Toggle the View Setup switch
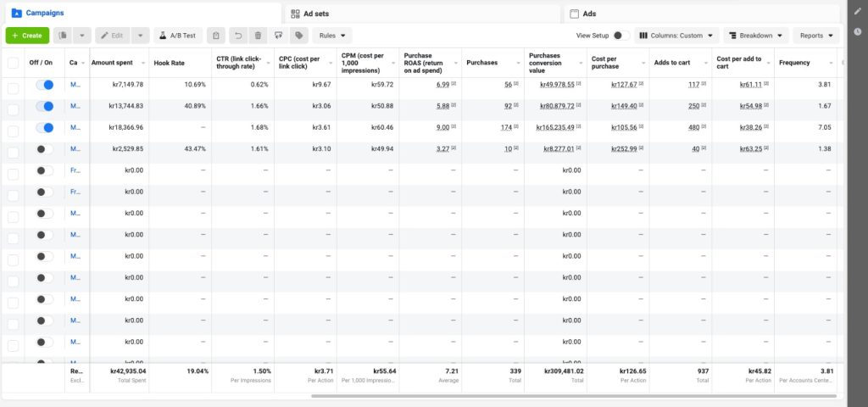868x407 pixels. pyautogui.click(x=620, y=36)
